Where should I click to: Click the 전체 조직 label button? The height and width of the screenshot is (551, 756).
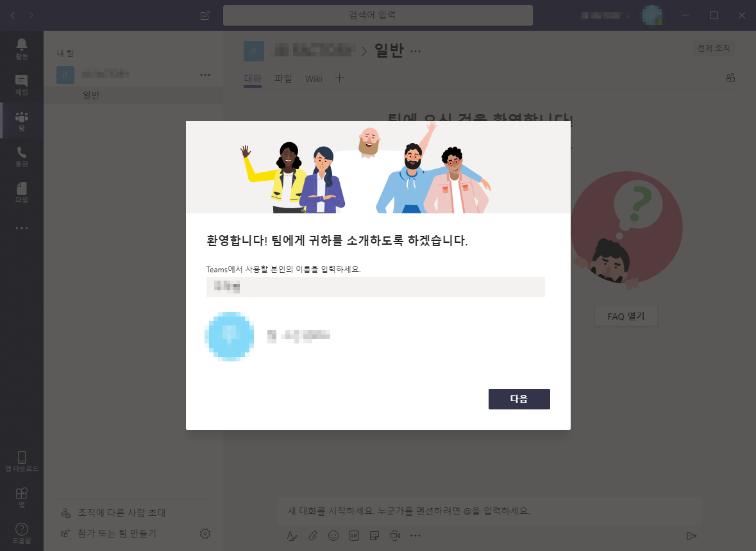coord(714,48)
